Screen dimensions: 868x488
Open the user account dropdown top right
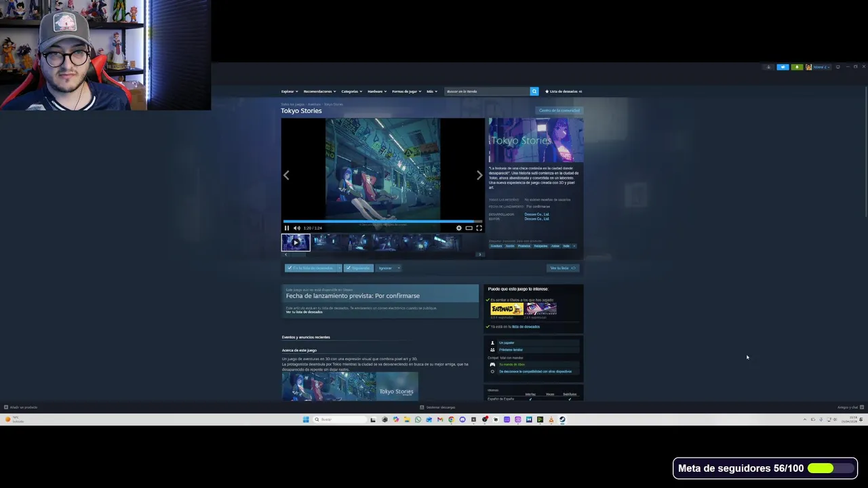point(818,67)
